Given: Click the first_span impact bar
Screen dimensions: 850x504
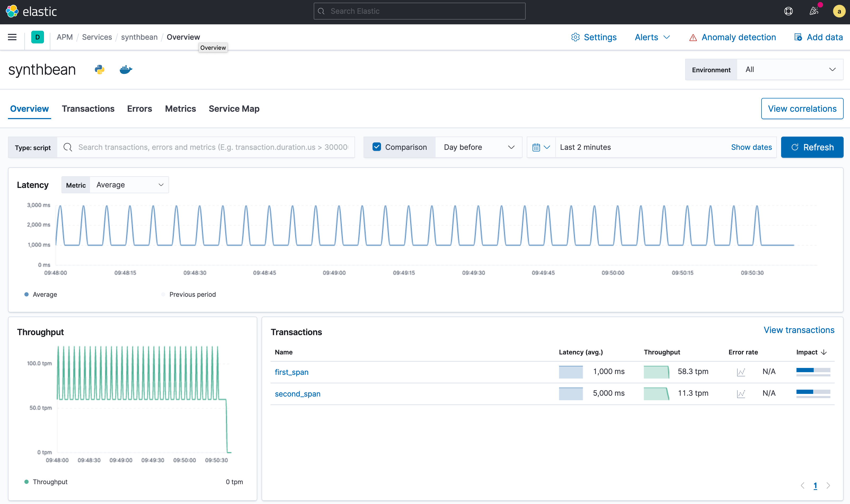Looking at the screenshot, I should click(x=813, y=372).
